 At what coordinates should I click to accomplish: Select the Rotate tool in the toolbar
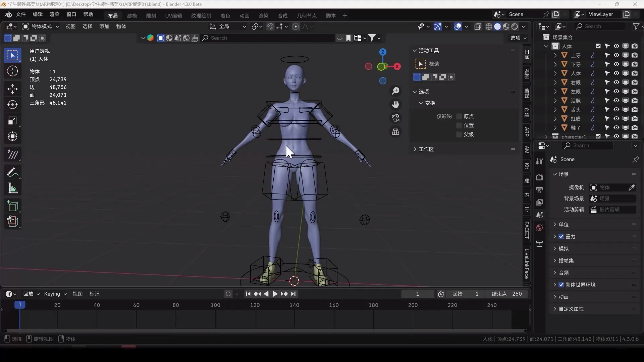pos(12,105)
